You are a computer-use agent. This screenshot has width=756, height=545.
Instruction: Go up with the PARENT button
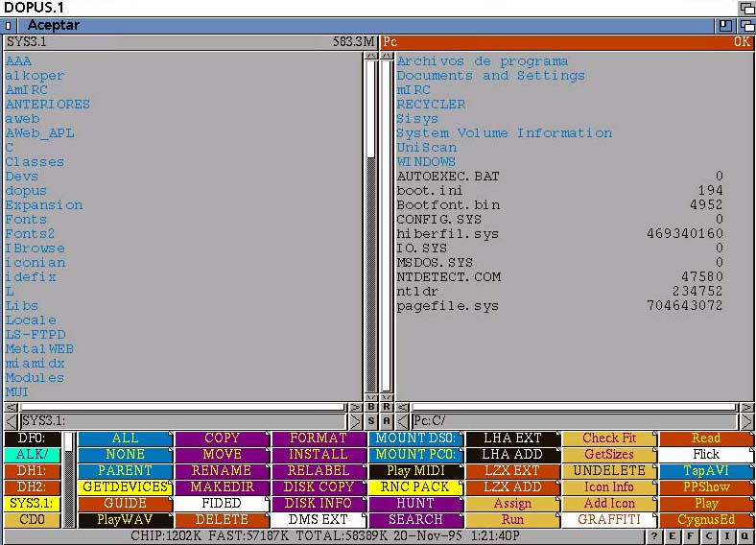coord(125,471)
